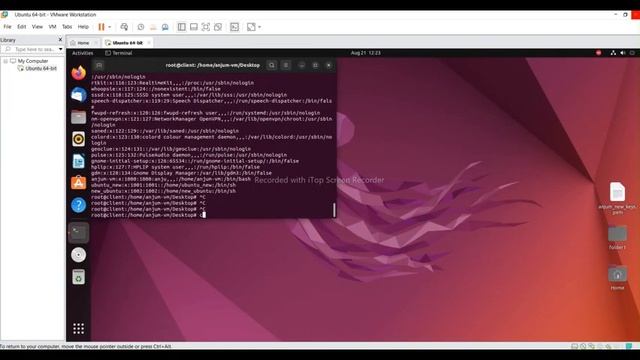This screenshot has width=640, height=360.
Task: Open the power menu icon in top bar
Action: 632,53
